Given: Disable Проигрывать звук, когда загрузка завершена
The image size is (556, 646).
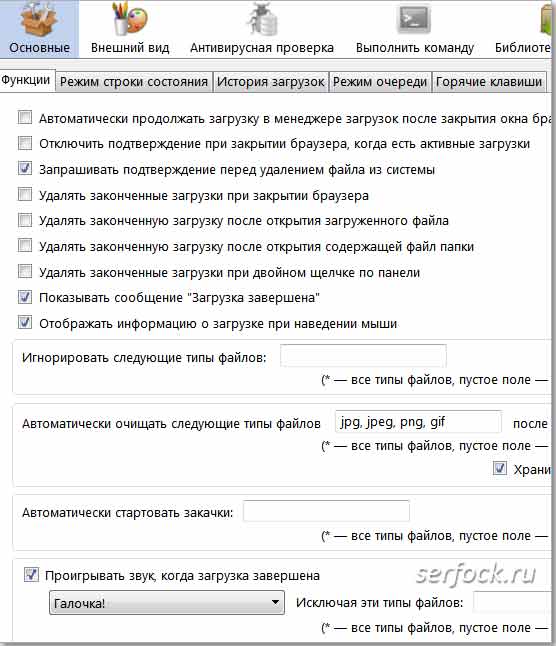Looking at the screenshot, I should tap(31, 575).
